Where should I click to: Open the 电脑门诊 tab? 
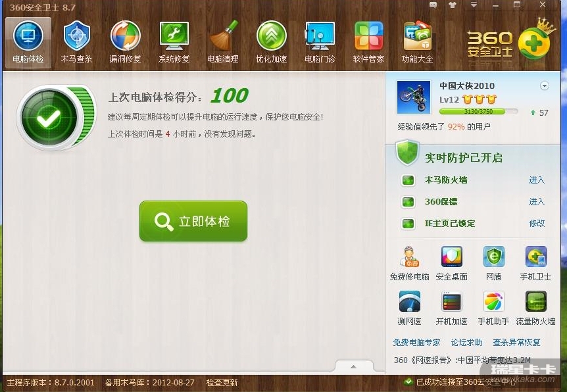pyautogui.click(x=320, y=43)
